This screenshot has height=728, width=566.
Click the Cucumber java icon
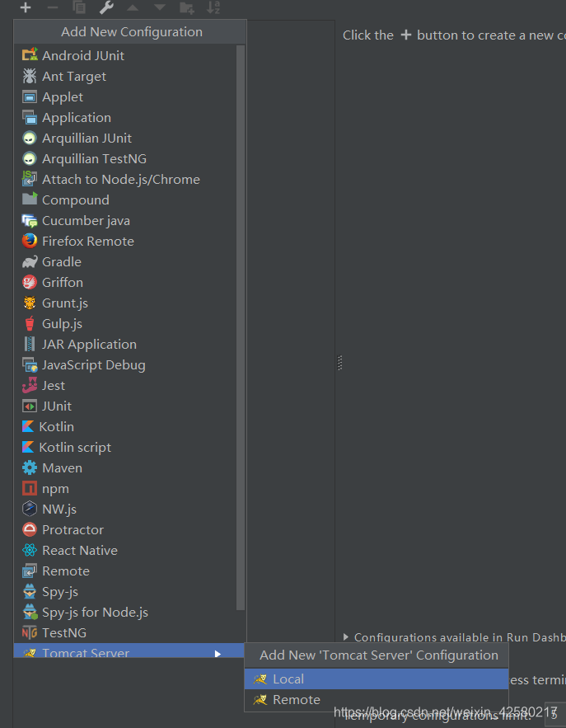(30, 220)
